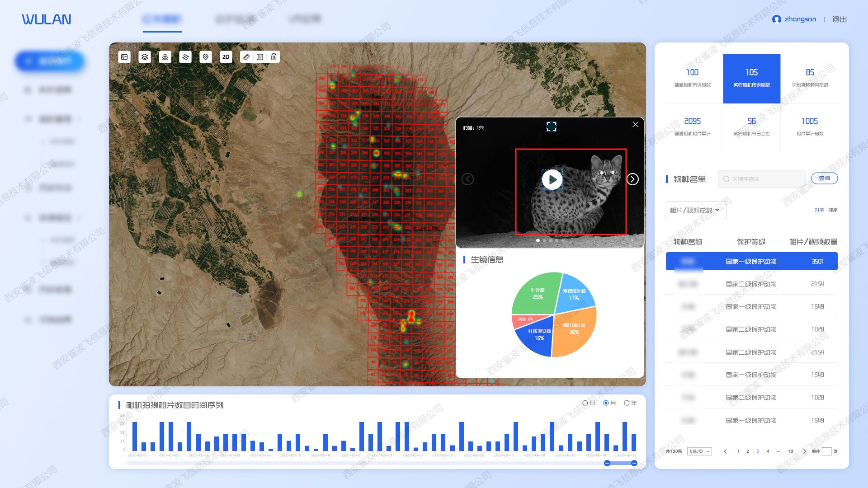Viewport: 868px width, 488px height.
Task: Click the 查询 search button
Action: tap(824, 178)
